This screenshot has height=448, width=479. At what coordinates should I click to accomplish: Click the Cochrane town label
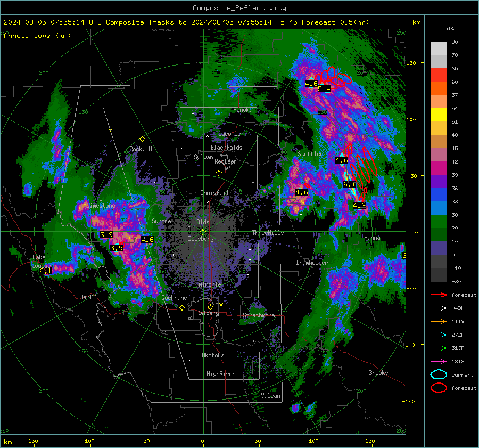point(174,298)
